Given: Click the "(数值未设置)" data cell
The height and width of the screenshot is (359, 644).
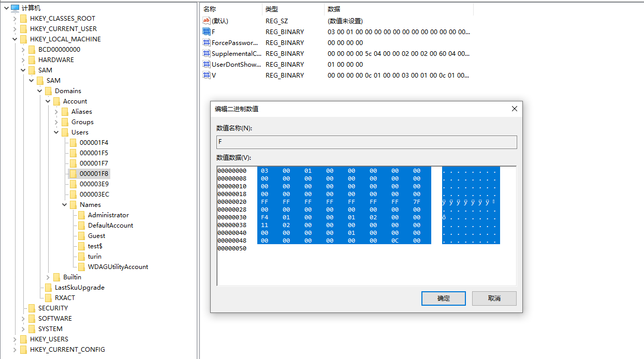Looking at the screenshot, I should [x=345, y=21].
